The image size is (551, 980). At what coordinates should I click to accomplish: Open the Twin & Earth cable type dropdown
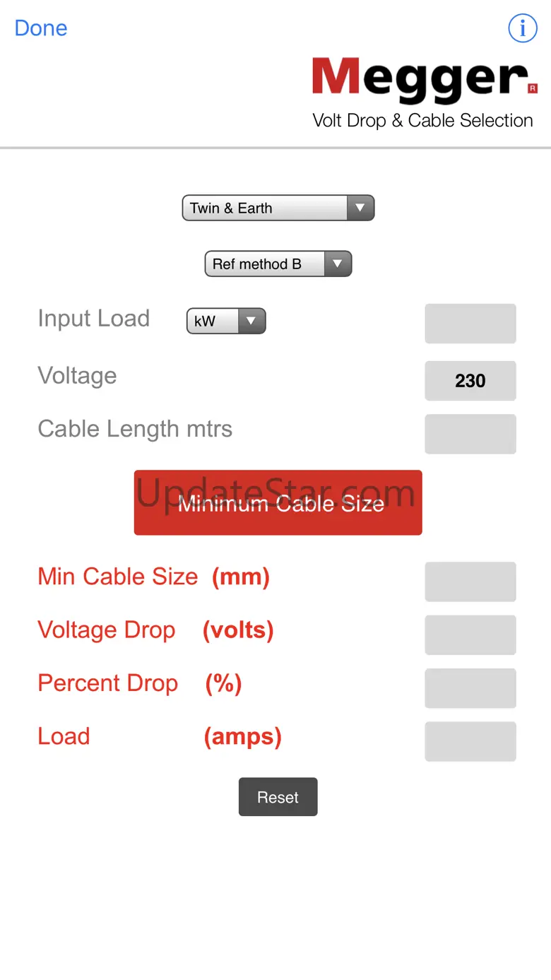[278, 208]
